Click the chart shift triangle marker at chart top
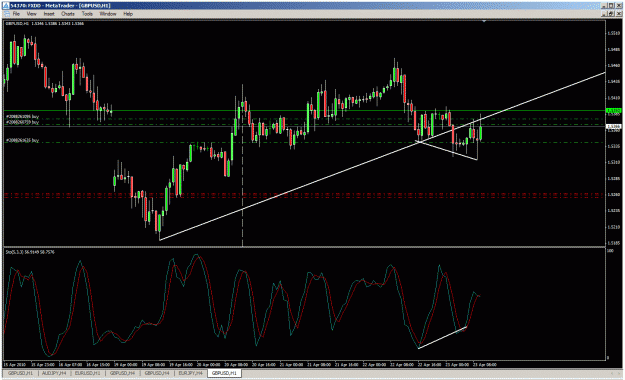 pos(484,21)
